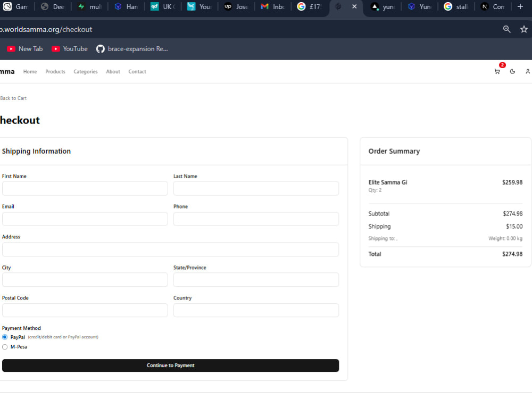Switch to the £17 Google tab
Viewport: 532px width, 399px height.
pos(310,6)
